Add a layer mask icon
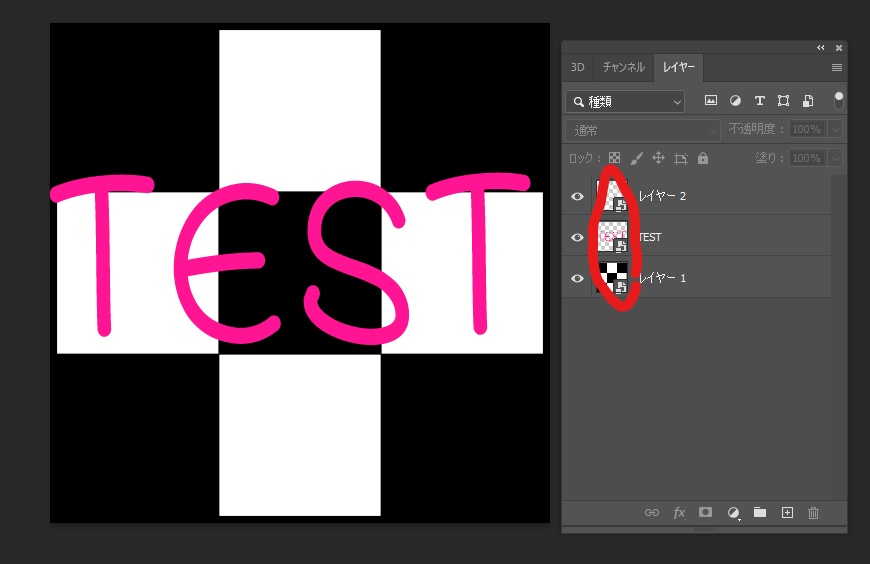The image size is (870, 564). coord(705,512)
